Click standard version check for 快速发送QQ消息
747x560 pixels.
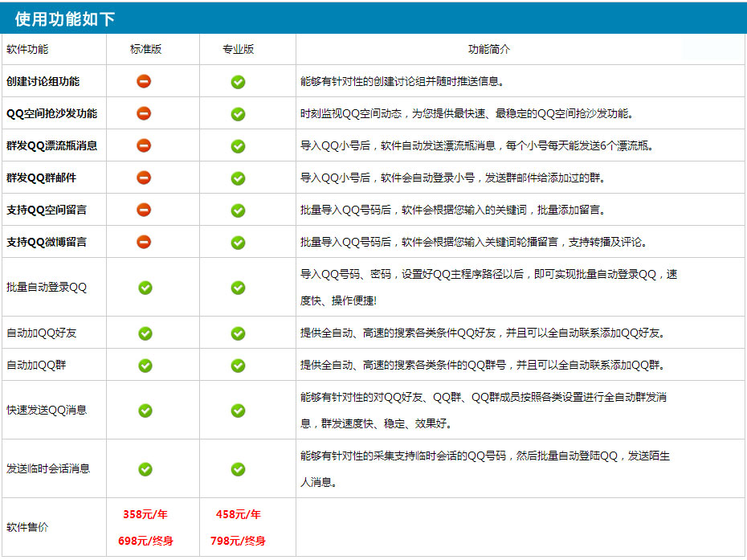coord(145,411)
